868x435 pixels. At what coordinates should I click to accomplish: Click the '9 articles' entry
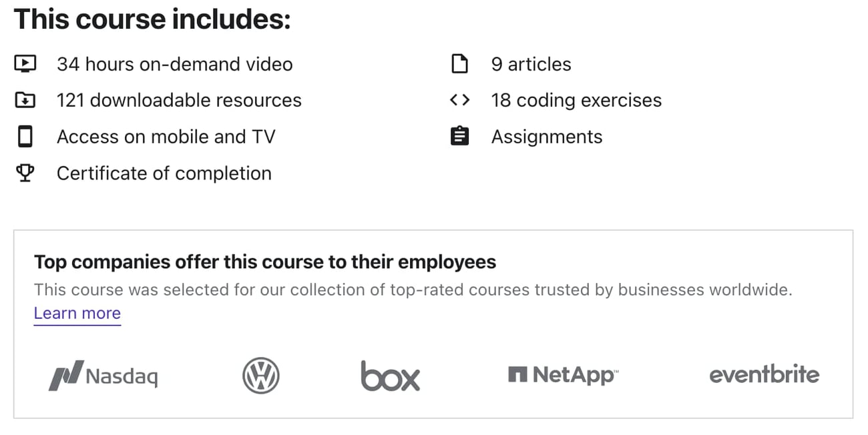[531, 63]
